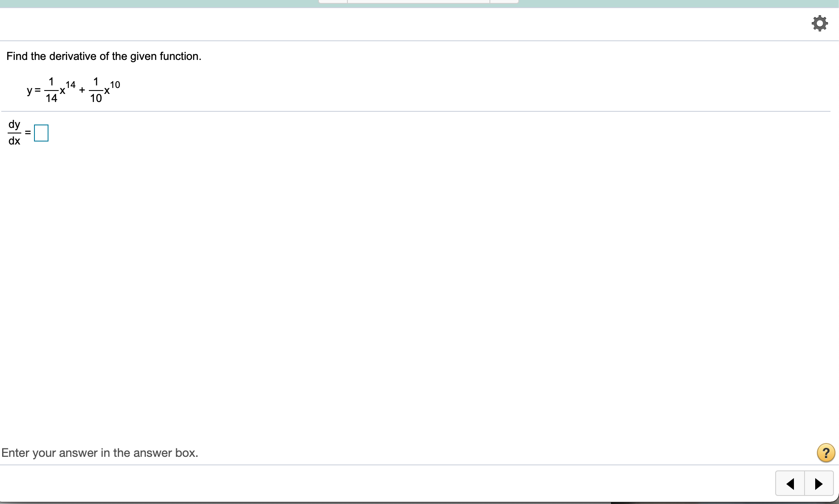Click wide middle segment of top bar
This screenshot has width=839, height=504.
418,1
